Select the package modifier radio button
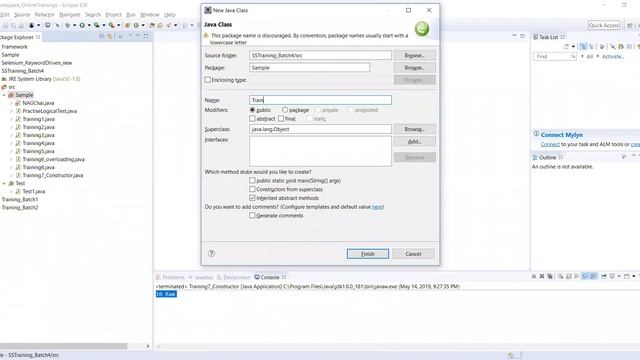Image resolution: width=640 pixels, height=360 pixels. pyautogui.click(x=285, y=110)
